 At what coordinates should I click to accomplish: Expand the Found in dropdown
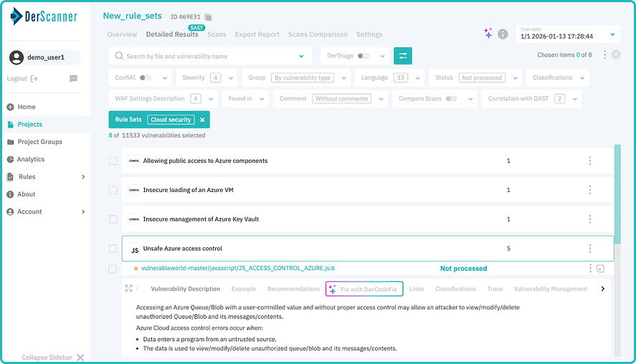coord(262,99)
